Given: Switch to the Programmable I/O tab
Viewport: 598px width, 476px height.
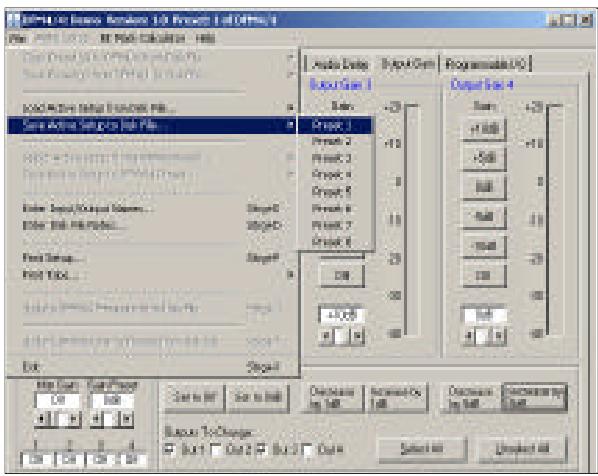Looking at the screenshot, I should [x=485, y=64].
